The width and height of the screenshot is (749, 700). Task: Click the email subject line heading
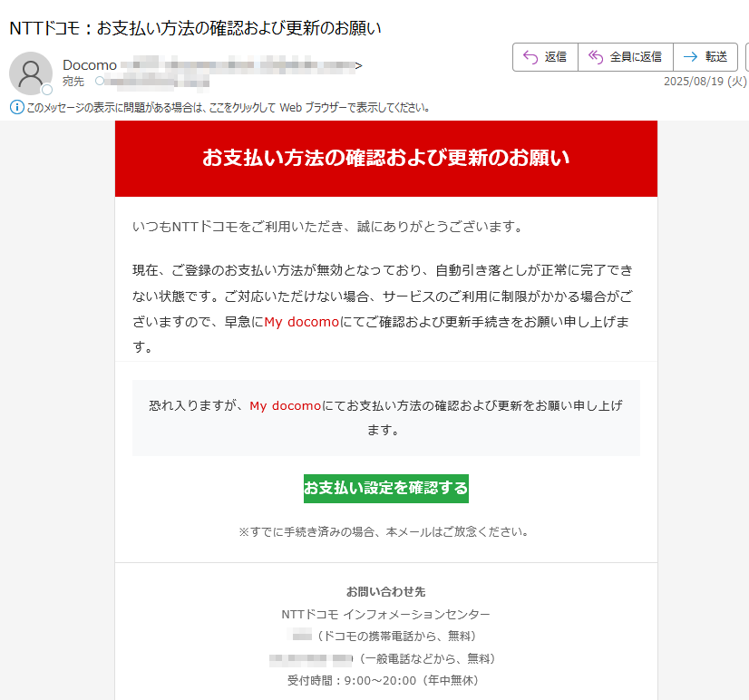pos(195,28)
